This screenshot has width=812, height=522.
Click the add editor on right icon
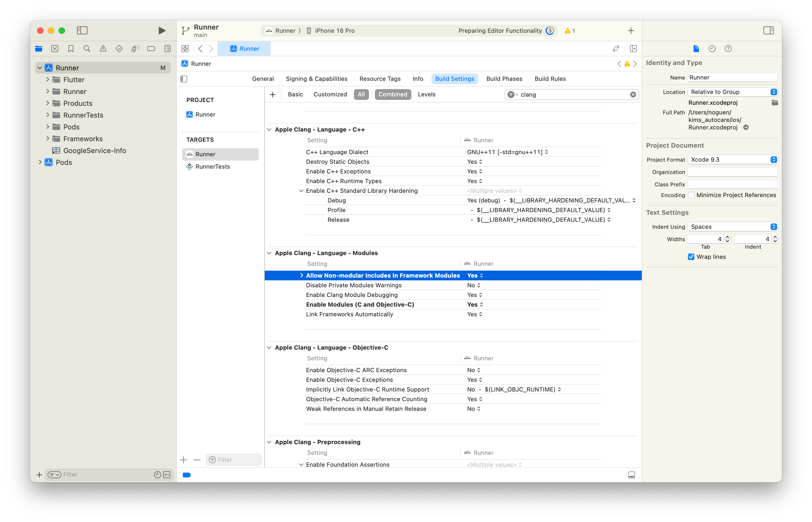633,49
